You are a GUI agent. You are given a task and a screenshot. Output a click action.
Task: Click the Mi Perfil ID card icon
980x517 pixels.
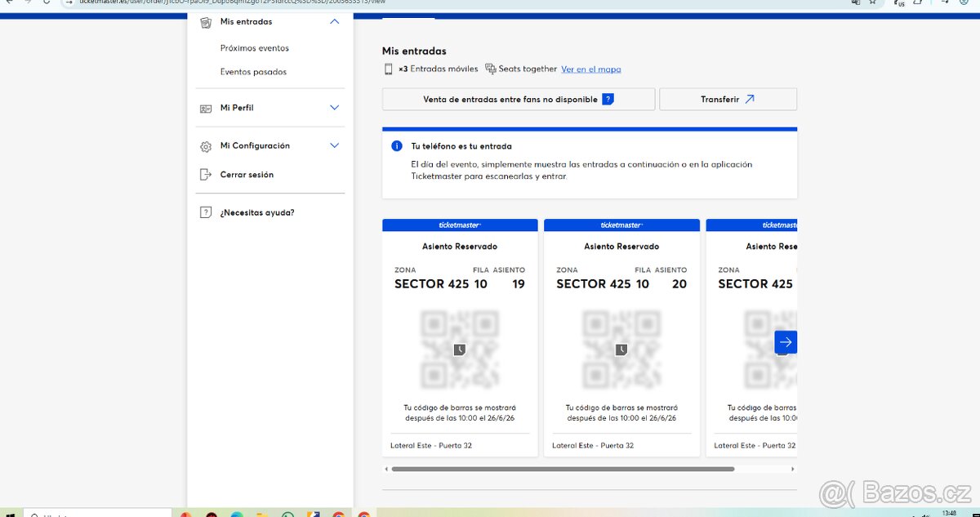tap(206, 108)
